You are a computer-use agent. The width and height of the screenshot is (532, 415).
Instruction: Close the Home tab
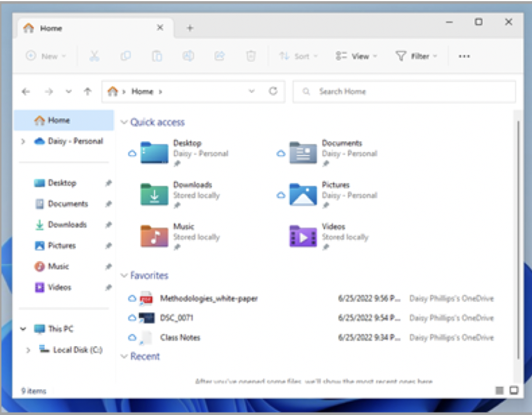coord(160,28)
